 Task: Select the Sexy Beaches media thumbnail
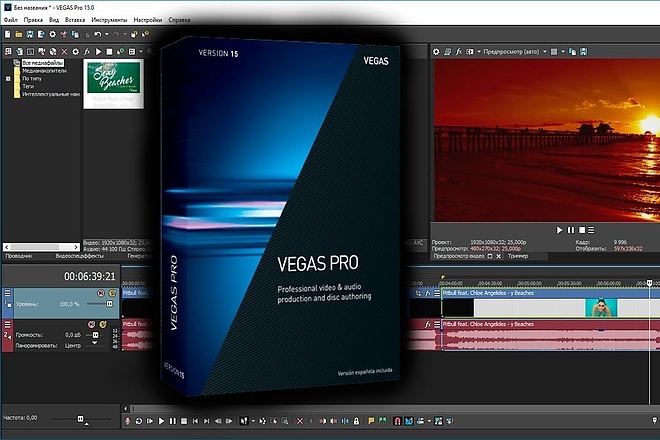tap(113, 84)
